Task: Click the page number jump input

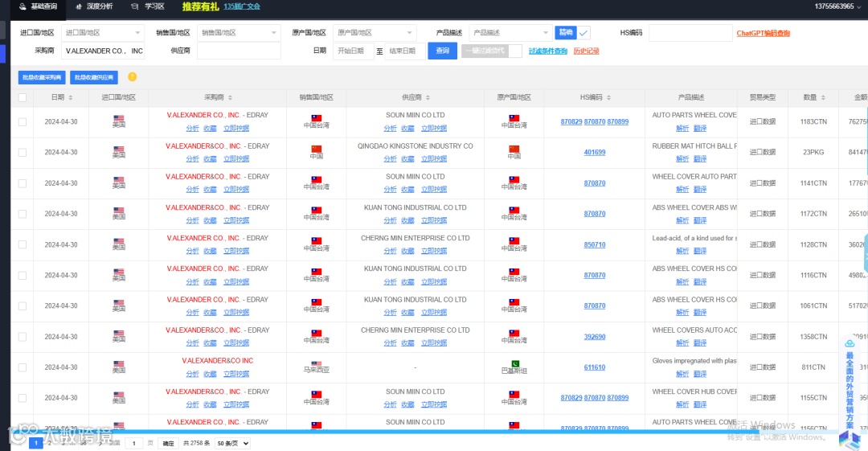Action: pyautogui.click(x=134, y=443)
